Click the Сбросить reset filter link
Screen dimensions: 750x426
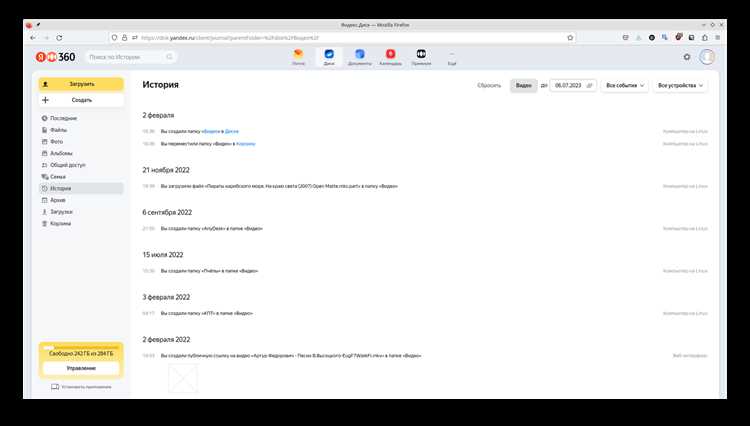[489, 86]
